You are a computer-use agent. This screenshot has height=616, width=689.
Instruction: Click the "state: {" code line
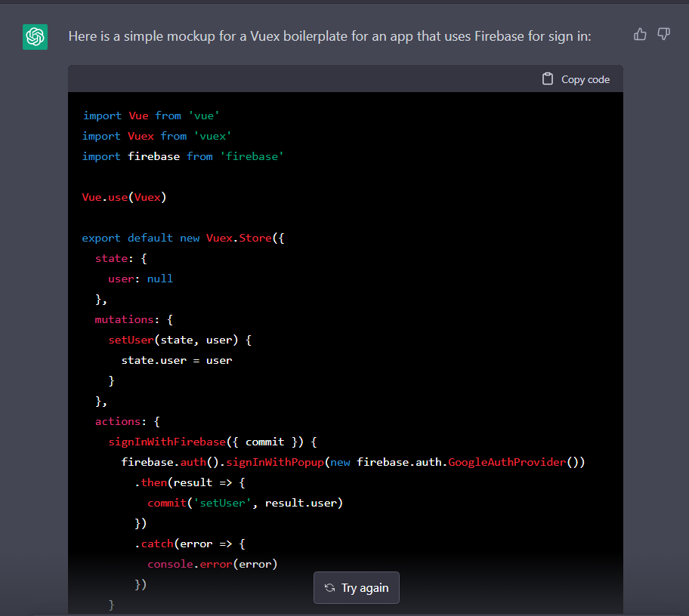pos(121,259)
